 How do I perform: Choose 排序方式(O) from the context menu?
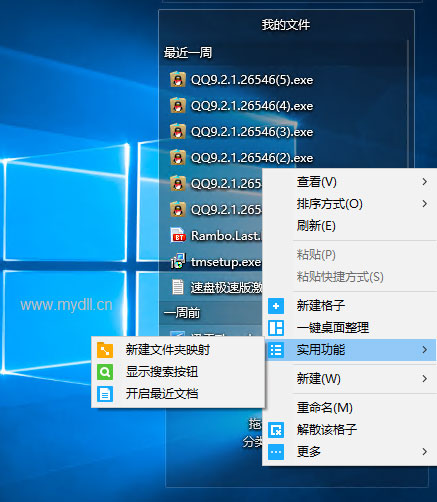click(349, 204)
